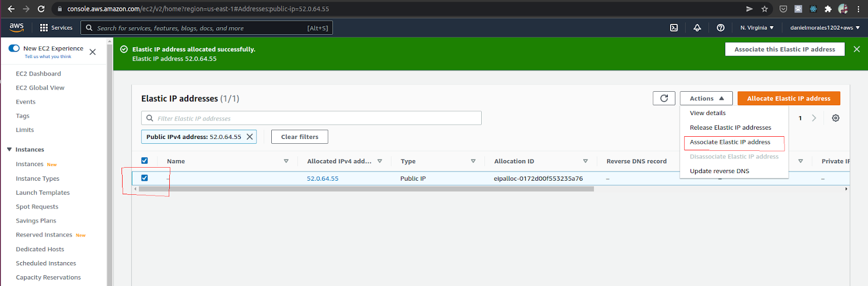Open Tags in sidebar
Viewport: 868px width, 286px height.
point(22,116)
